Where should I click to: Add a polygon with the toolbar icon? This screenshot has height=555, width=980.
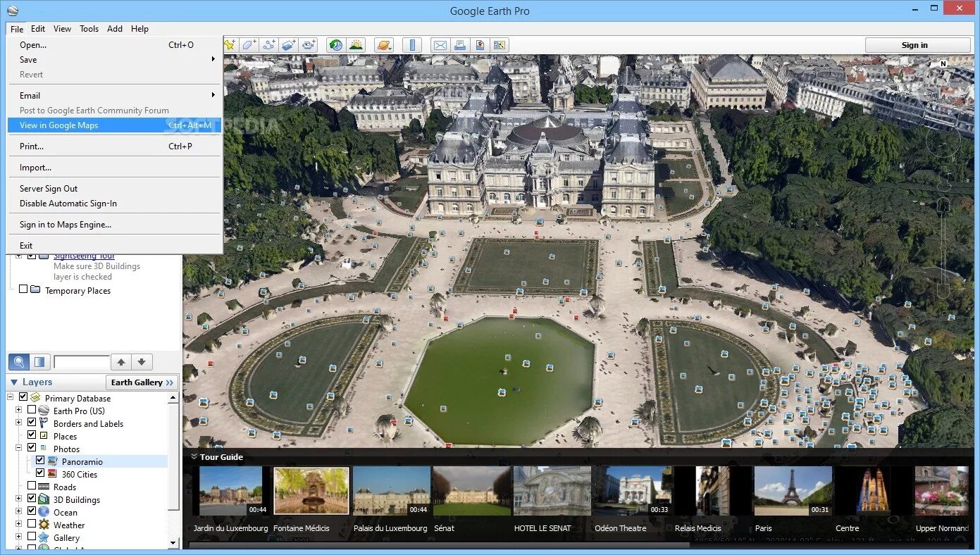pyautogui.click(x=250, y=45)
